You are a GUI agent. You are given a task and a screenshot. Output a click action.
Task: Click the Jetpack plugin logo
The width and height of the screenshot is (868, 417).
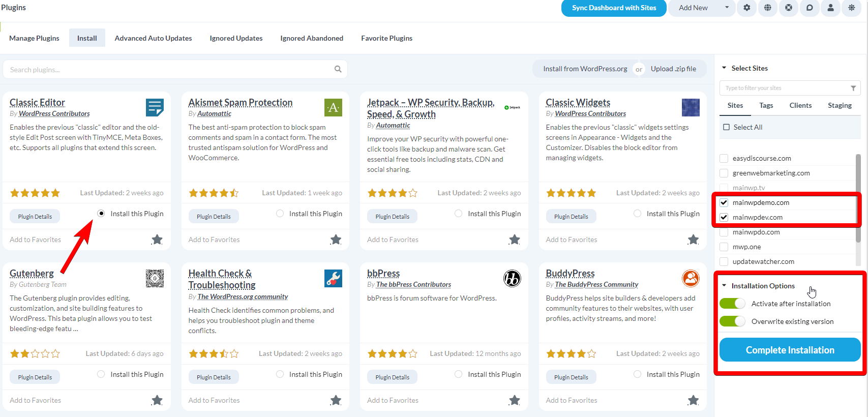[x=512, y=107]
